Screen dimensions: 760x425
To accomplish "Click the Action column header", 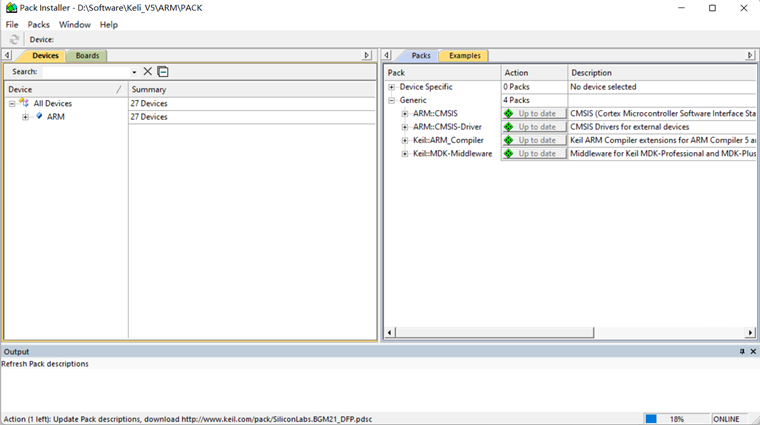I will click(x=534, y=73).
